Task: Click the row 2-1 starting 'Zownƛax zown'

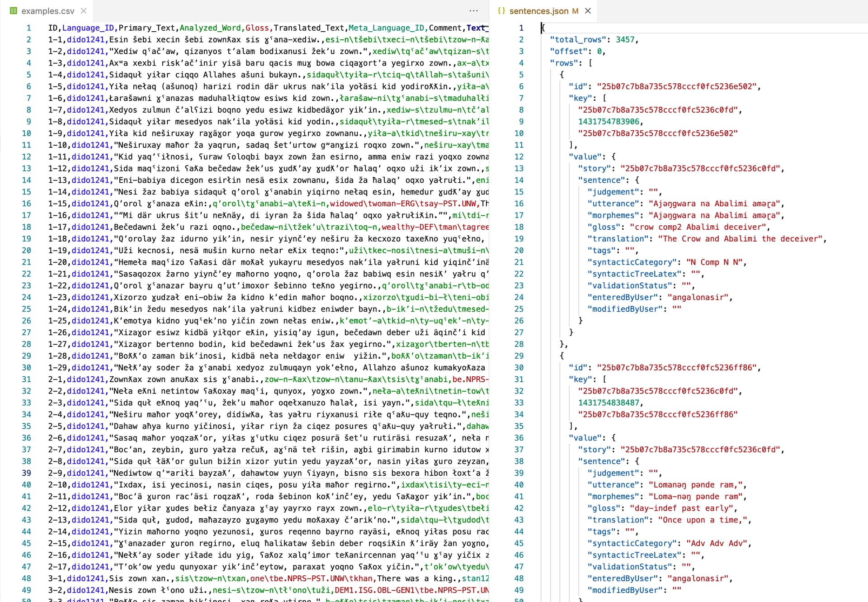Action: pos(269,379)
